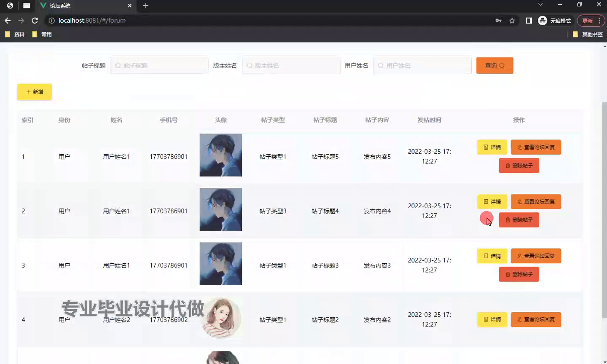Open 查看论坛回复 for 帖子标题4 row
The image size is (607, 364).
(536, 201)
